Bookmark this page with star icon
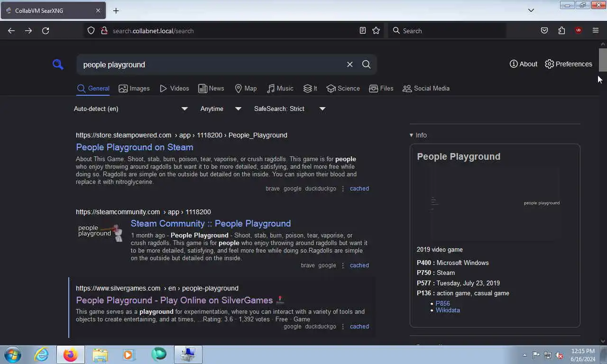The image size is (607, 364). (x=376, y=31)
